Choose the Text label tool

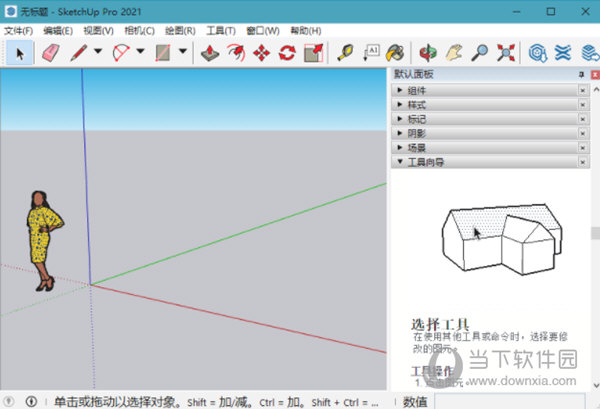371,53
